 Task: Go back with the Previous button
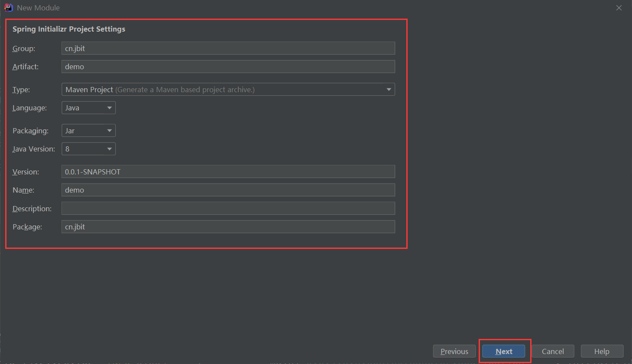(454, 351)
